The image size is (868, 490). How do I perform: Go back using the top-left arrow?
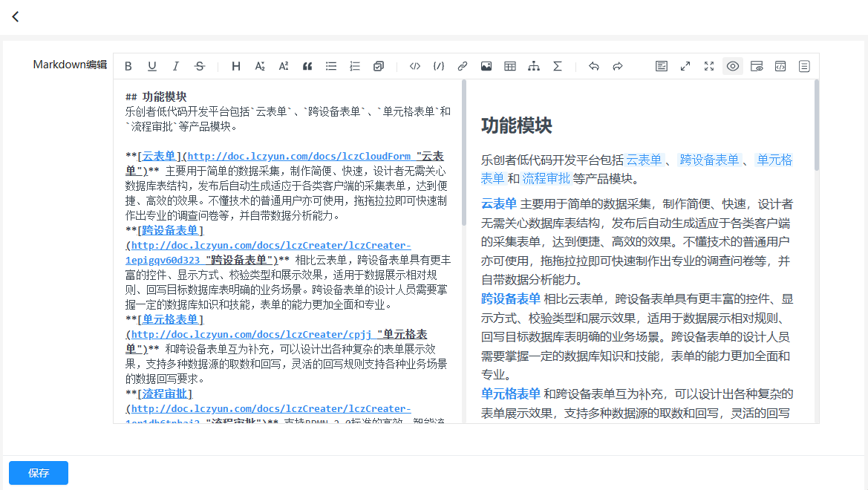click(x=16, y=17)
